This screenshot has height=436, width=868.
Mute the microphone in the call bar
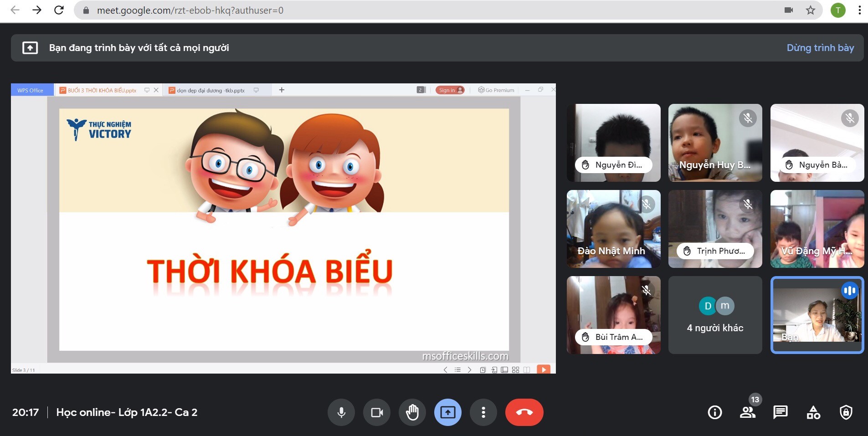click(x=341, y=412)
